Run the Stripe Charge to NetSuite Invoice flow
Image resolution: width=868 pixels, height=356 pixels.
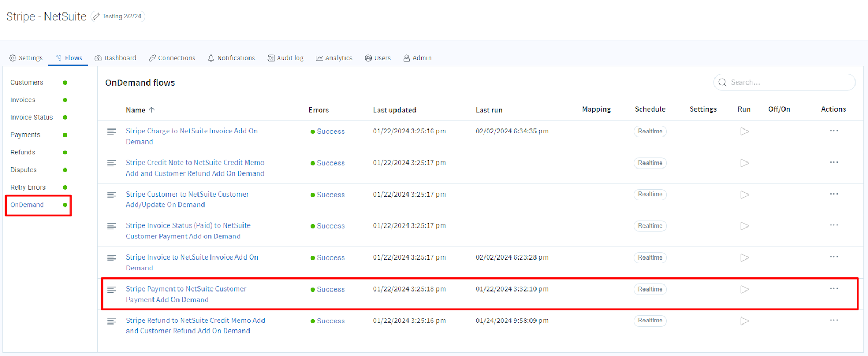coord(744,131)
